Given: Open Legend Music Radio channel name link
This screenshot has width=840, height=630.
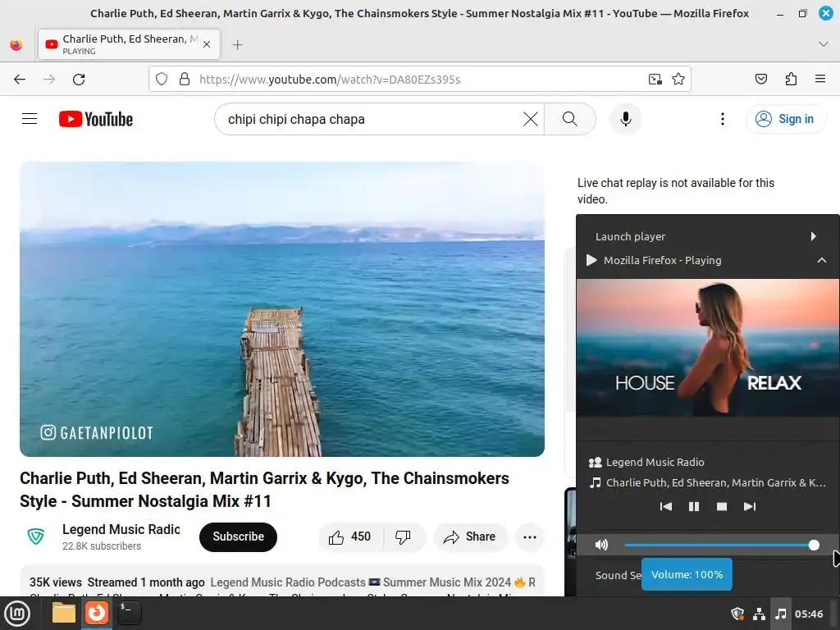Looking at the screenshot, I should tap(121, 529).
